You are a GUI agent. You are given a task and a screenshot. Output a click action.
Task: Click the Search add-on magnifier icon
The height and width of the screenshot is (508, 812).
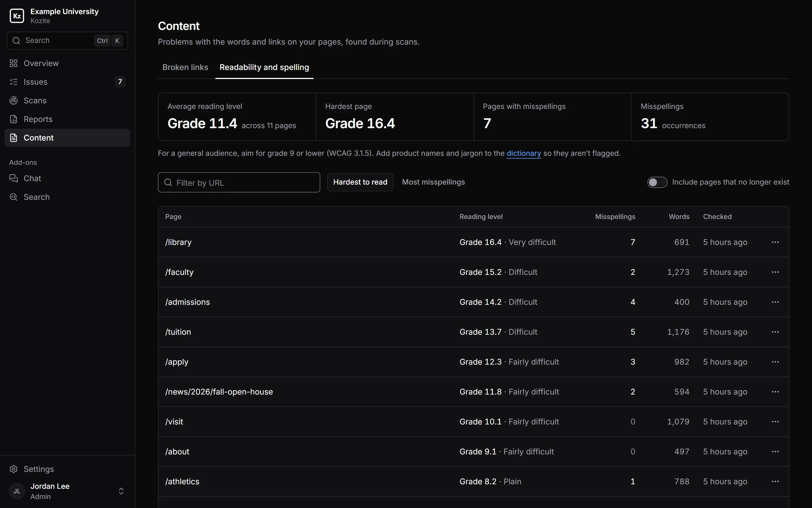pos(14,197)
